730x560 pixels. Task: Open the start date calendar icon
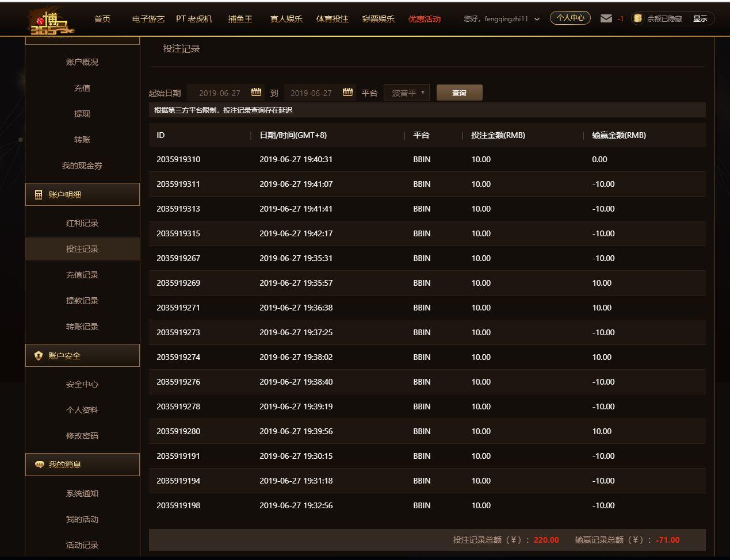(256, 92)
